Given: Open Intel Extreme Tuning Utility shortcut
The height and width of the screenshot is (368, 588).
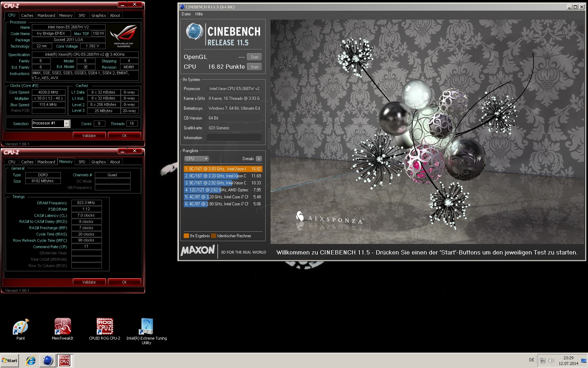Looking at the screenshot, I should click(147, 332).
